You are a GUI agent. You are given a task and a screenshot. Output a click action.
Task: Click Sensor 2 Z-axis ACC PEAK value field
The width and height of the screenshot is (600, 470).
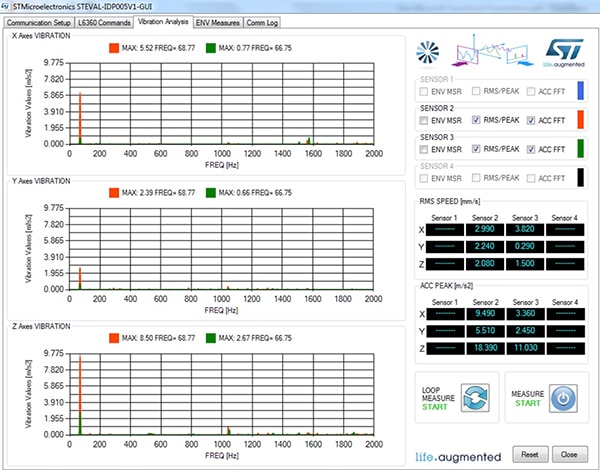pyautogui.click(x=478, y=346)
